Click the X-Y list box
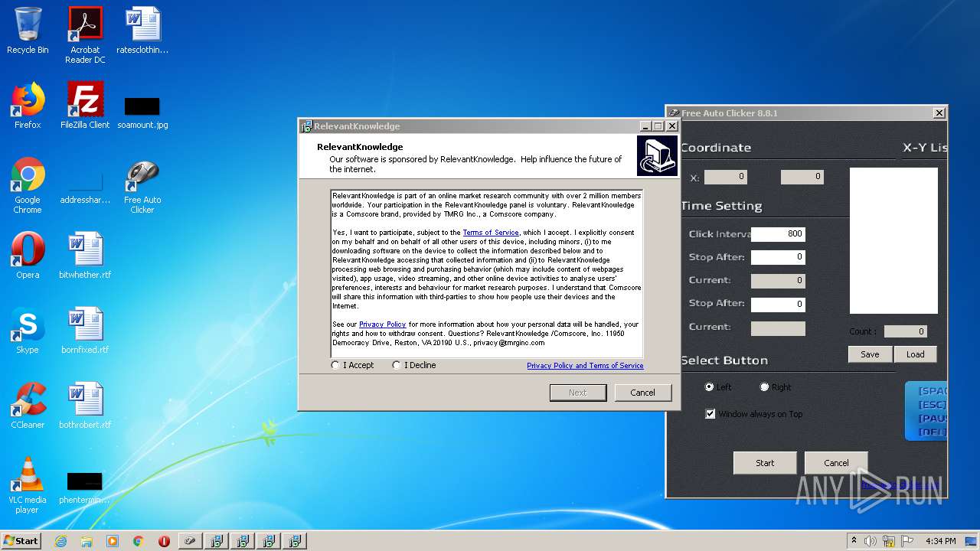Screen dimensions: 980x551 click(893, 241)
